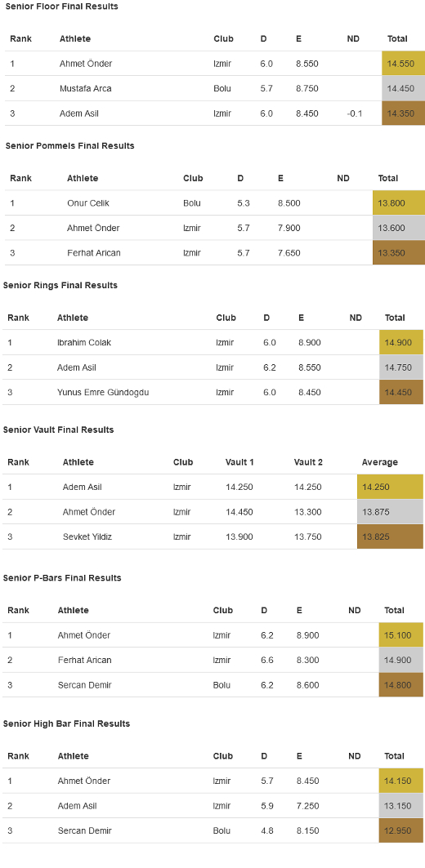Click the Average column header in Vault table

click(379, 462)
